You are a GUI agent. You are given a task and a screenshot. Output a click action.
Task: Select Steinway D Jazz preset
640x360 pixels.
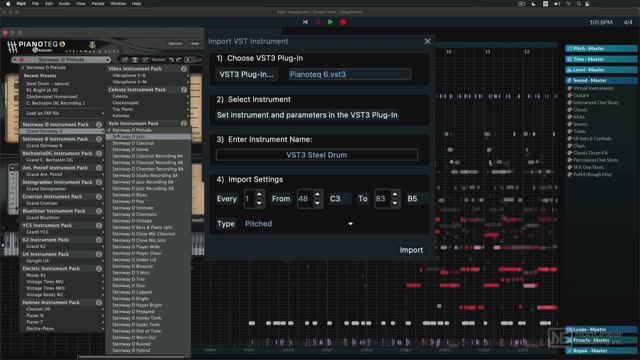tap(148, 137)
